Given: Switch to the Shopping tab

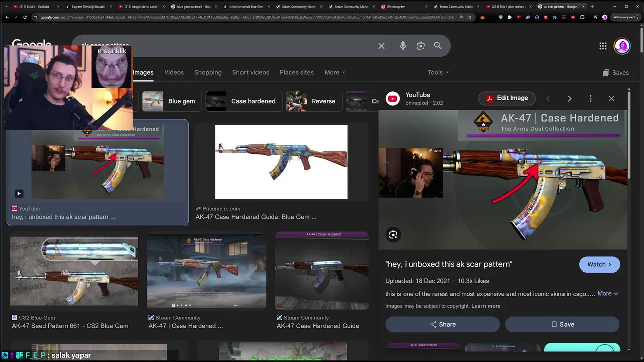Looking at the screenshot, I should point(208,72).
